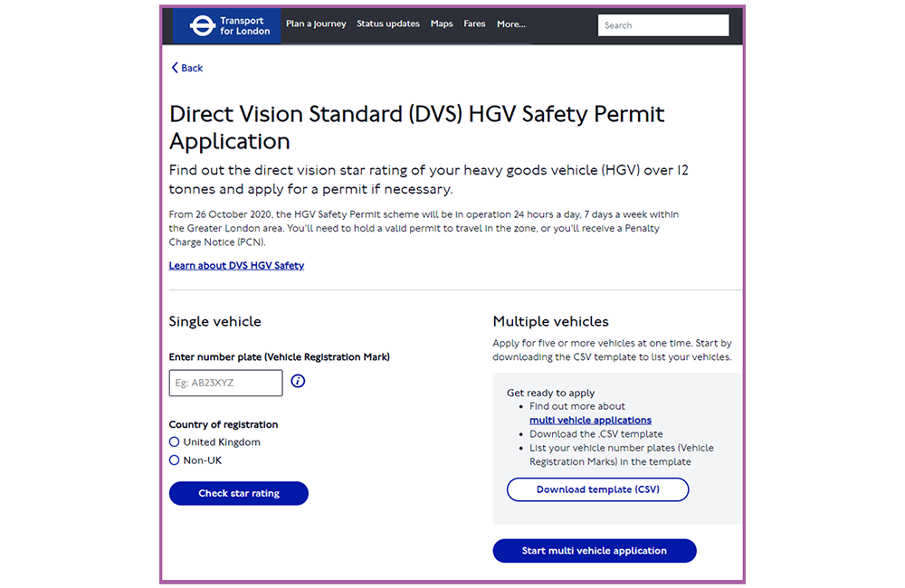Select the Non-UK registration option
Viewport: 905px width, 588px height.
[173, 460]
